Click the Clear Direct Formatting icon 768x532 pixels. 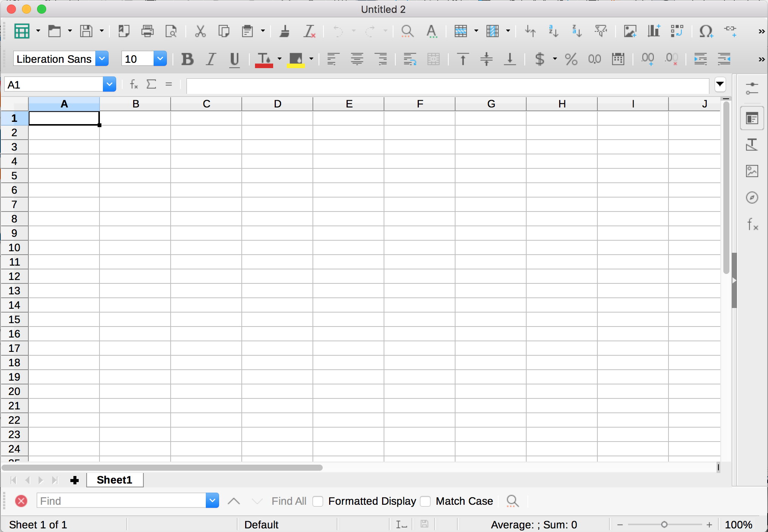tap(309, 31)
